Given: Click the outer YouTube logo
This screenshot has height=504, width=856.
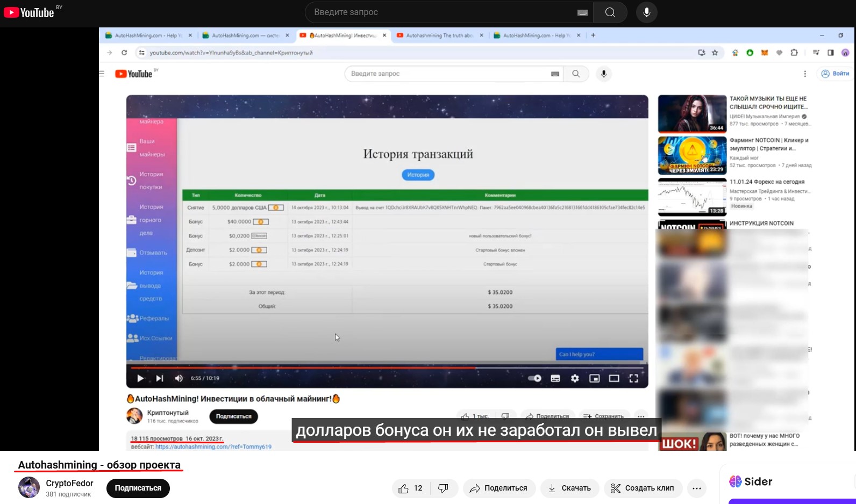Looking at the screenshot, I should [29, 12].
